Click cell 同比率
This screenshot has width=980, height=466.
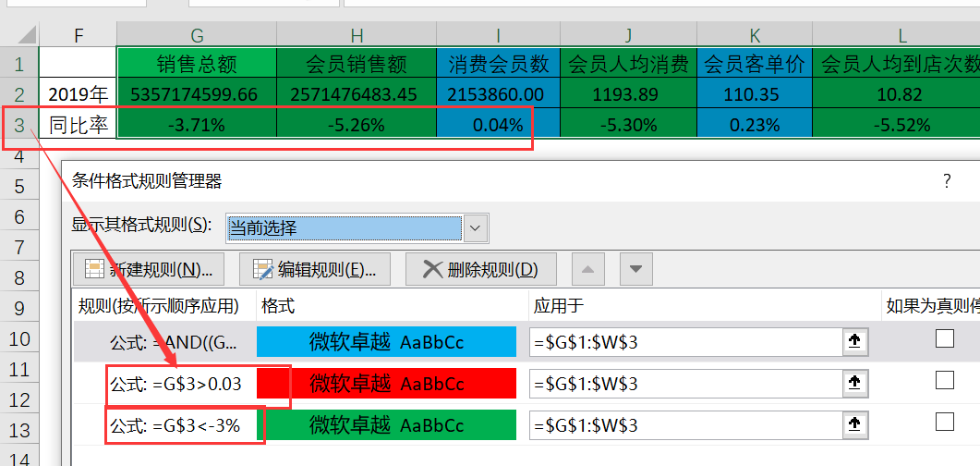coord(79,125)
